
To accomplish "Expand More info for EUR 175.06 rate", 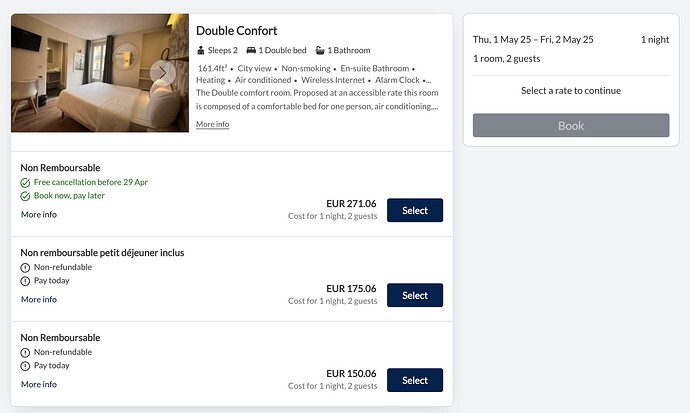I will tap(39, 299).
